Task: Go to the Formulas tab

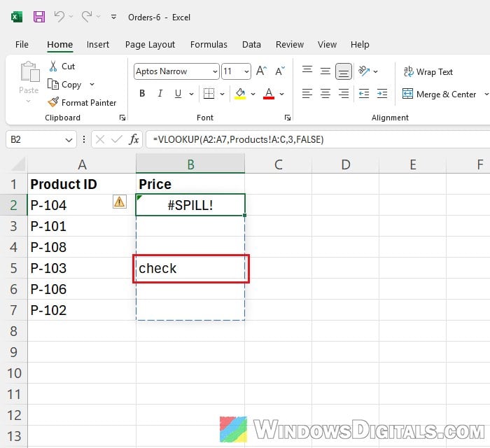Action: [x=209, y=44]
